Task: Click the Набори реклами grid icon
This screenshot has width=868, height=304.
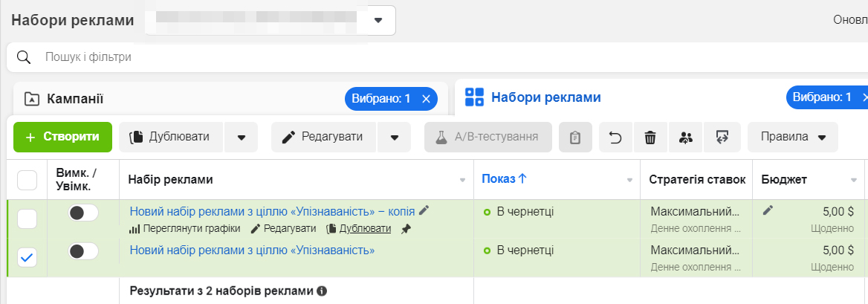Action: [474, 97]
